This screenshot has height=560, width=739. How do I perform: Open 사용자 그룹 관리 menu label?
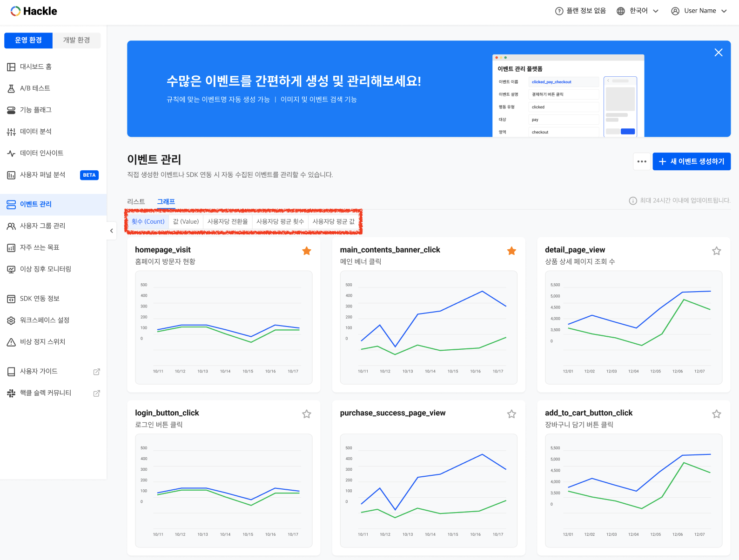[43, 226]
